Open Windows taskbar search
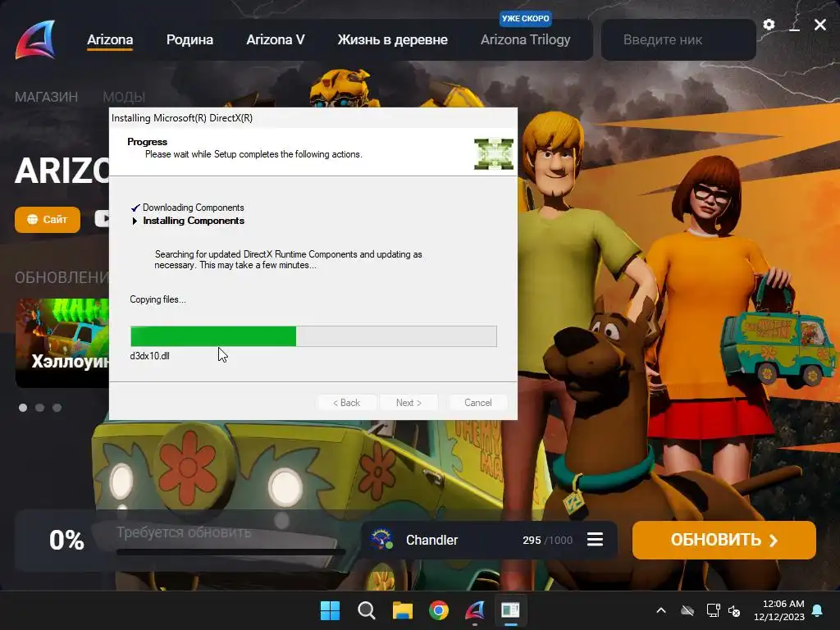 click(x=367, y=610)
